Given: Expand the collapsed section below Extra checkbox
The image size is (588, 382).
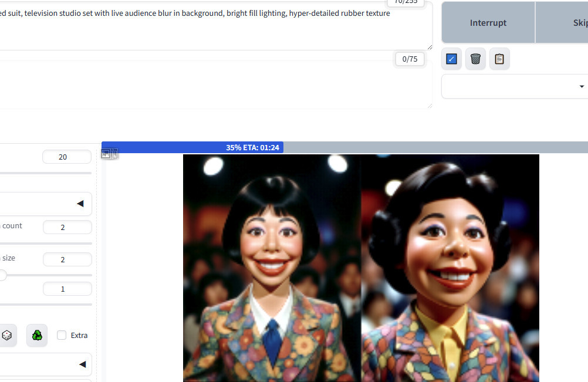Looking at the screenshot, I should point(46,364).
